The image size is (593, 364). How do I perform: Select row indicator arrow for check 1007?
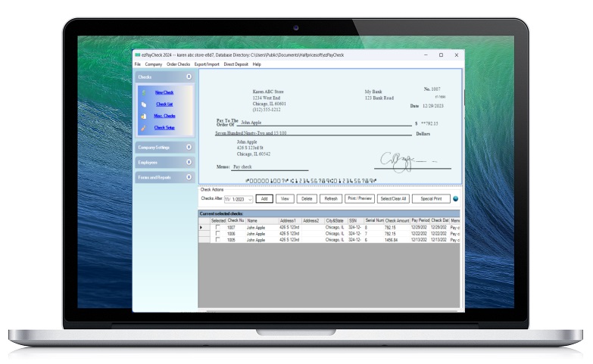coord(201,227)
